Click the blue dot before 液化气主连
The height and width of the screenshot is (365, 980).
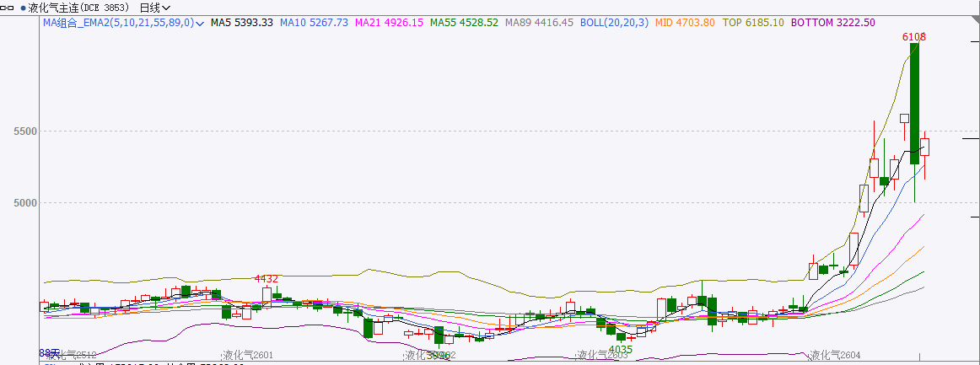[23, 8]
